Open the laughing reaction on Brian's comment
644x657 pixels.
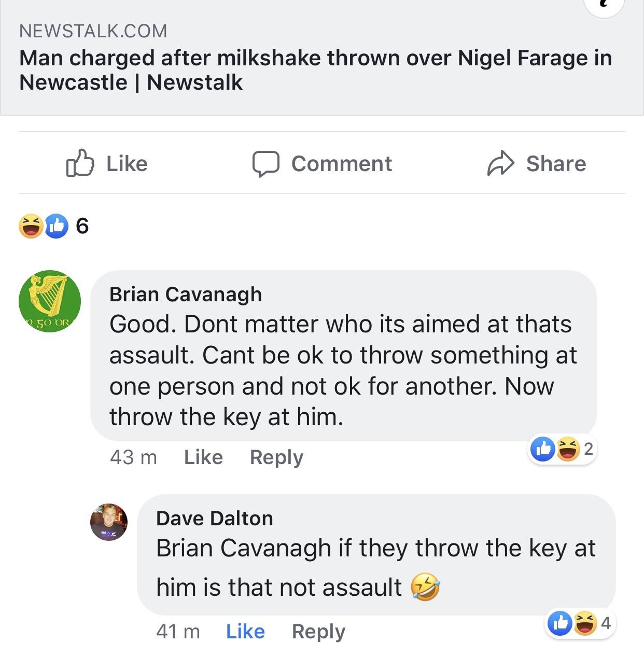pyautogui.click(x=569, y=449)
